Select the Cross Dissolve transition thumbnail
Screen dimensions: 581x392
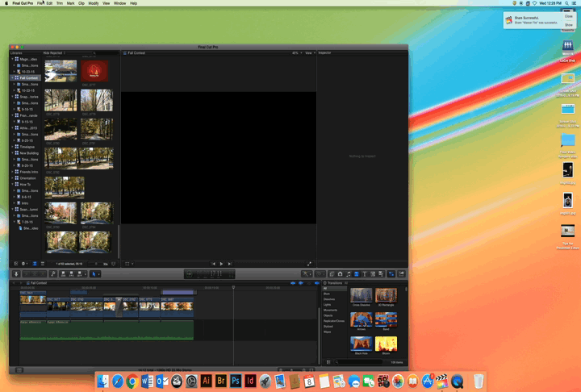tap(362, 296)
